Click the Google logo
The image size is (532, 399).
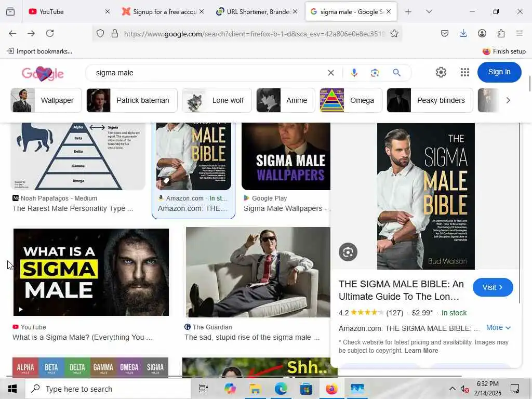(x=43, y=73)
